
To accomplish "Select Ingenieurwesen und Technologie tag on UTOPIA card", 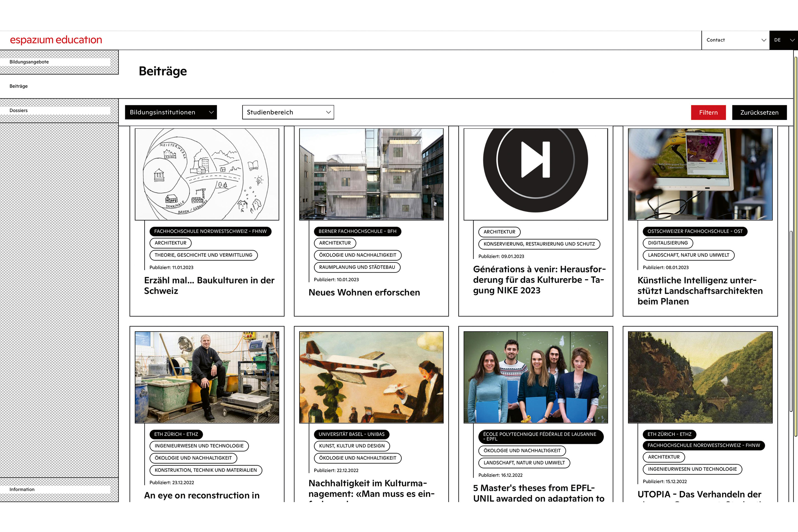I will pos(692,469).
